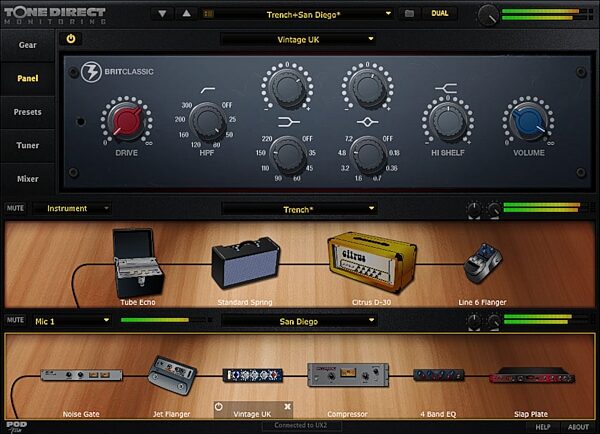Click the mid band gain knob above 7.2

coord(367,88)
